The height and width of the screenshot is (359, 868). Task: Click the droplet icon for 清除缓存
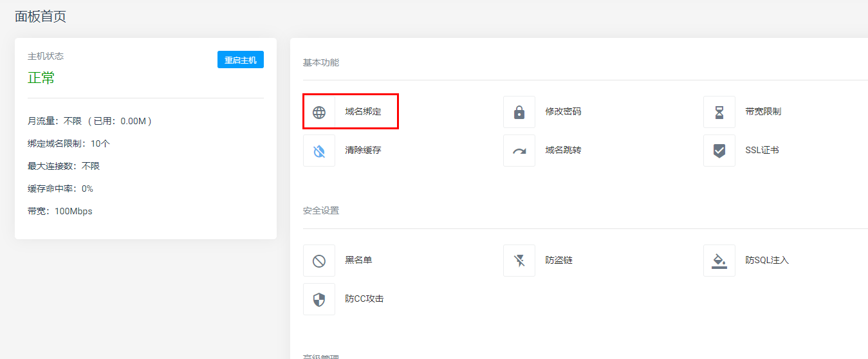tap(319, 151)
